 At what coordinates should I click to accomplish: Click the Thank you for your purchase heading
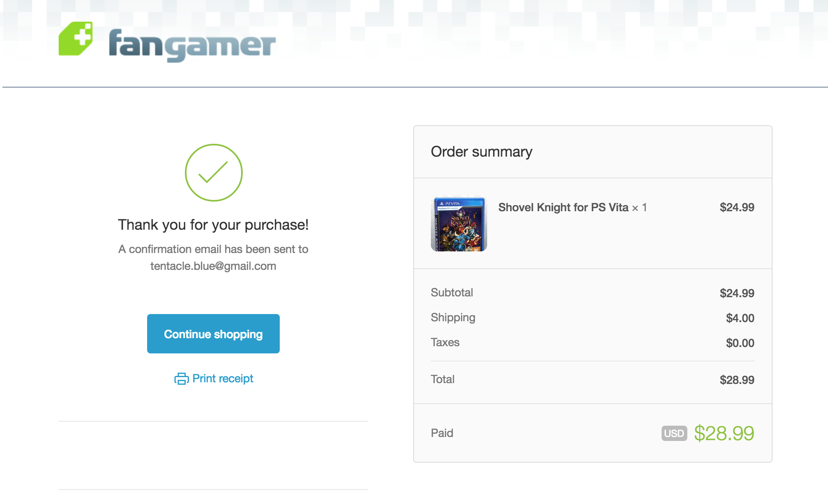213,225
